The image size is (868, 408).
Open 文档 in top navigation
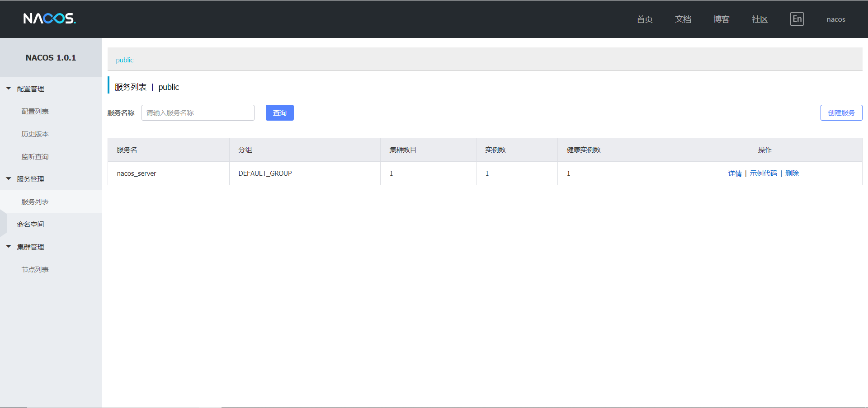683,19
